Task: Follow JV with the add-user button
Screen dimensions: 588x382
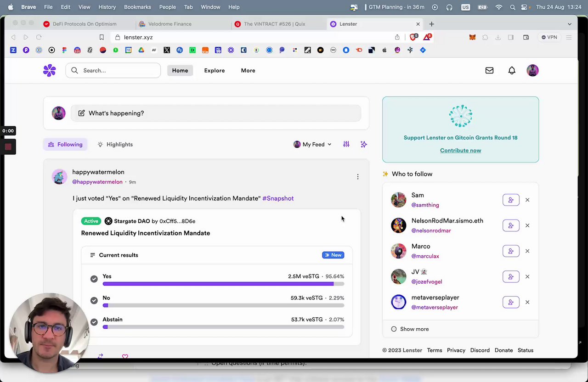Action: click(x=511, y=276)
